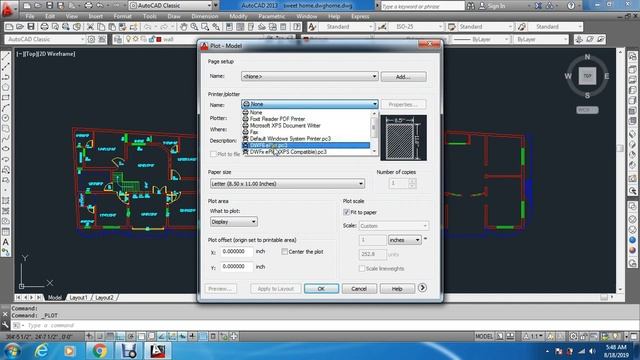640x360 pixels.
Task: Open the Format menu
Action: 122,16
